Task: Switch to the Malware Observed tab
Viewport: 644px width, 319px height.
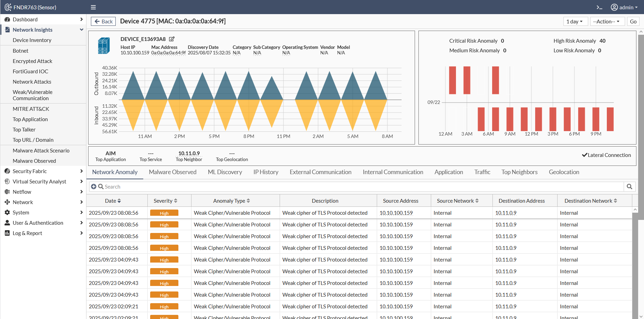Action: (x=173, y=172)
